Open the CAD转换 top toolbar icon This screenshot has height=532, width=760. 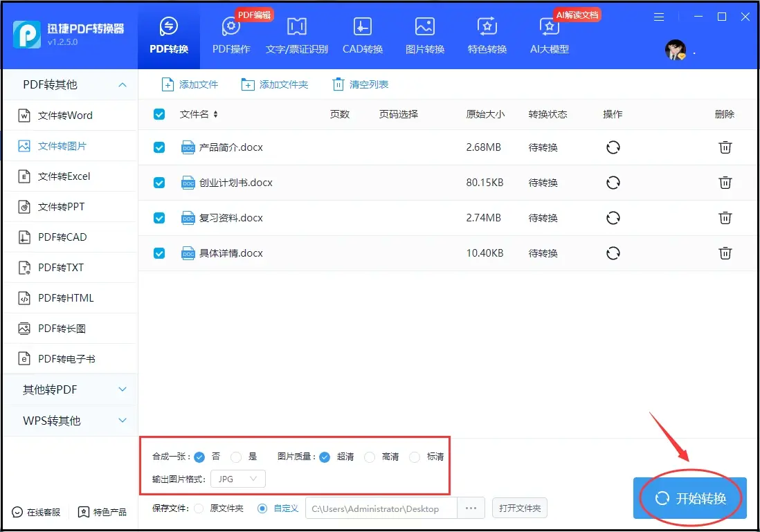362,28
